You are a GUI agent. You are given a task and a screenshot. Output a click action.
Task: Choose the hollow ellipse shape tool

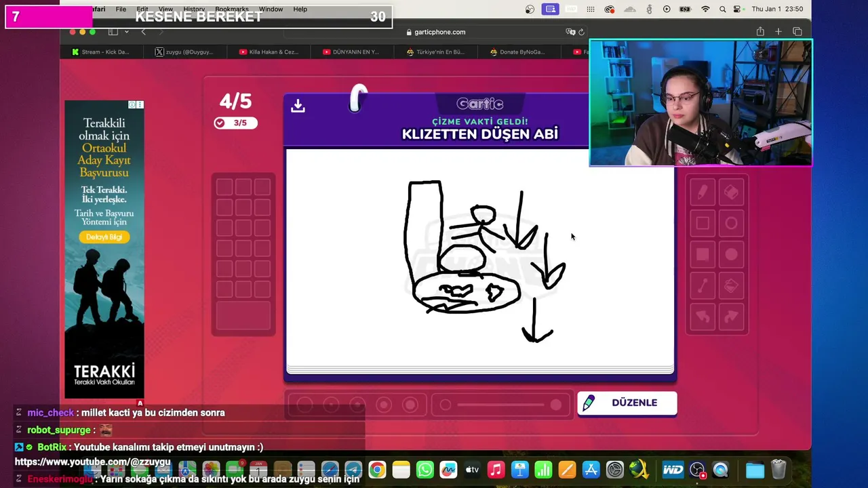click(x=731, y=224)
